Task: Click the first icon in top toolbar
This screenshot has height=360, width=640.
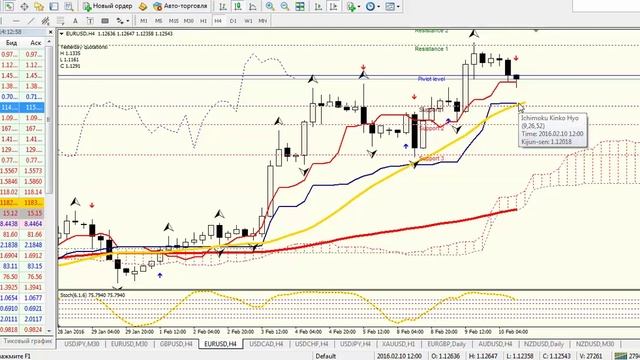Action: click(x=9, y=7)
